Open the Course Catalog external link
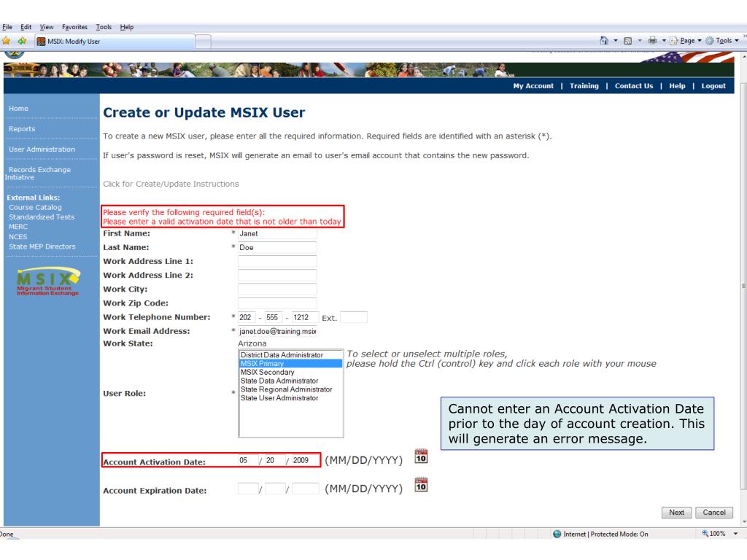 click(x=35, y=208)
